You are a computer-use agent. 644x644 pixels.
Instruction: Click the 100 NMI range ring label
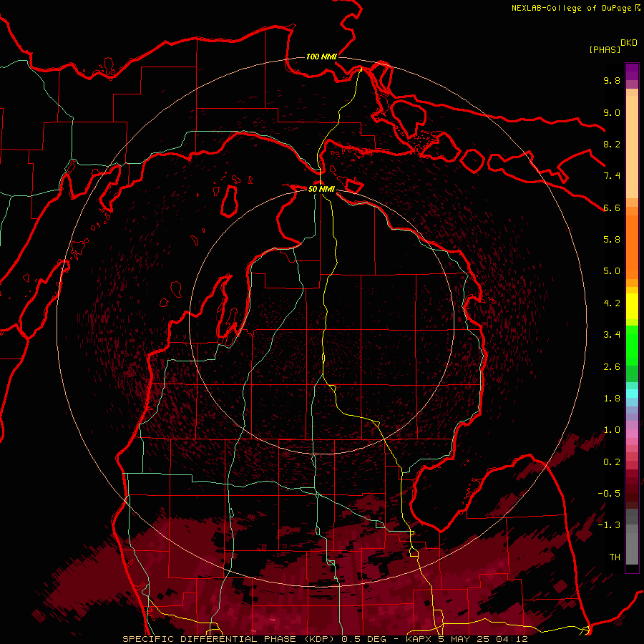[x=321, y=57]
